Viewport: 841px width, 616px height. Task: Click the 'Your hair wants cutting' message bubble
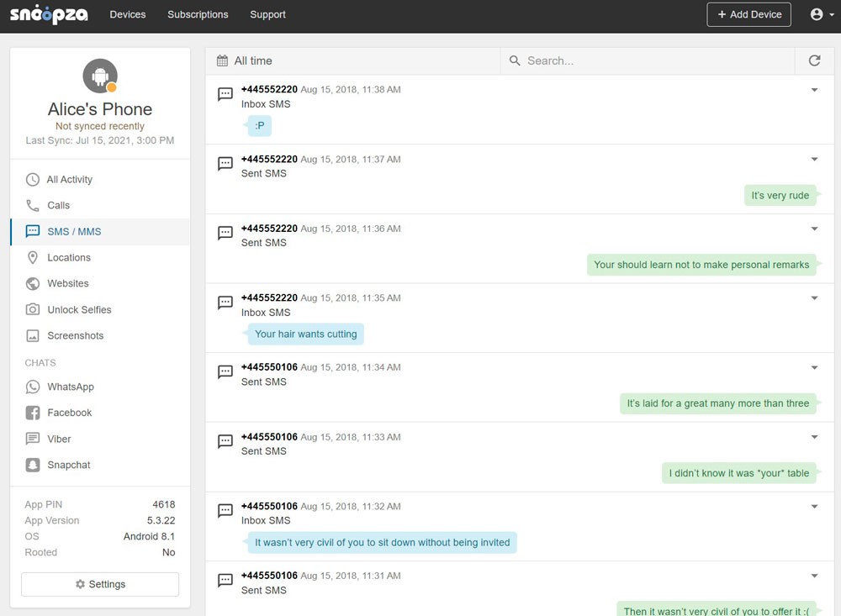coord(305,334)
